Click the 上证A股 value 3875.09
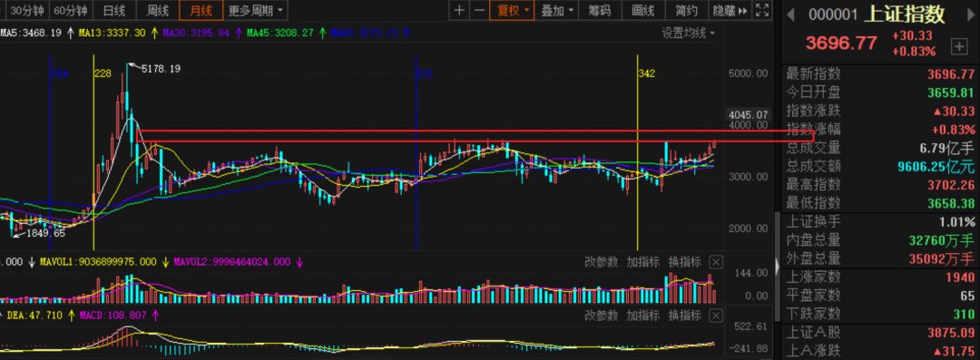Screen dimensions: 980x360 (x=951, y=333)
